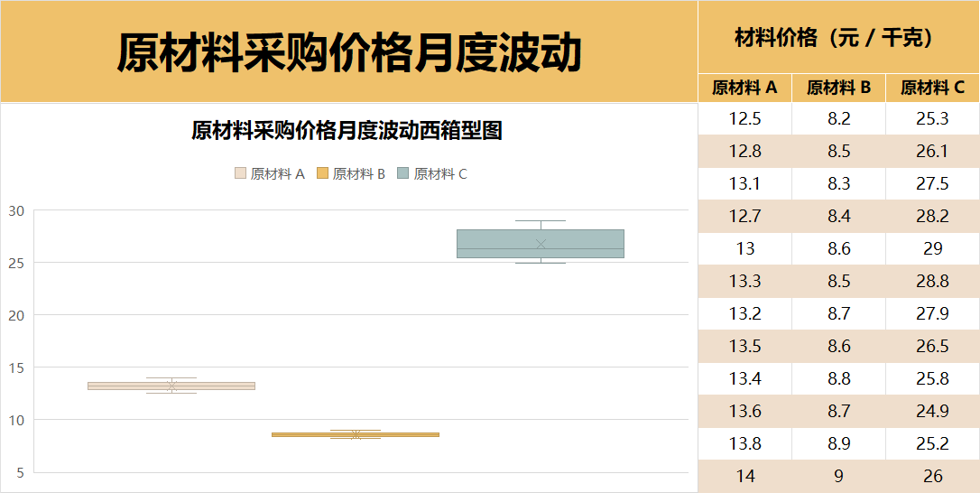Select the 原材料 A box in chart
The image size is (980, 493).
click(171, 386)
